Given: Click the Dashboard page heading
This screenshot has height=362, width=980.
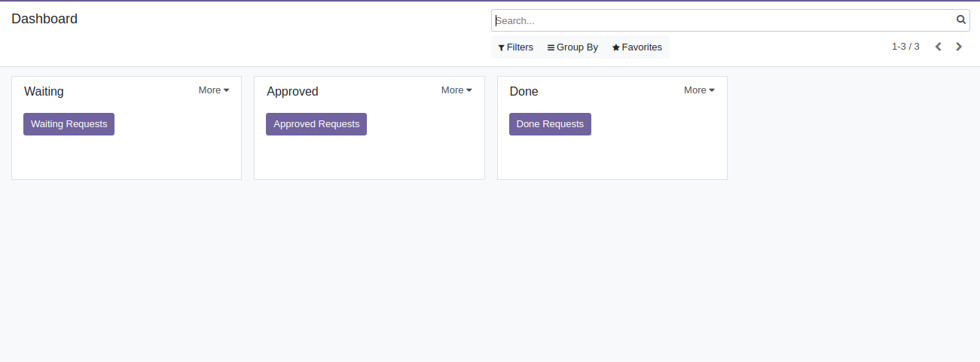Looking at the screenshot, I should pyautogui.click(x=44, y=19).
